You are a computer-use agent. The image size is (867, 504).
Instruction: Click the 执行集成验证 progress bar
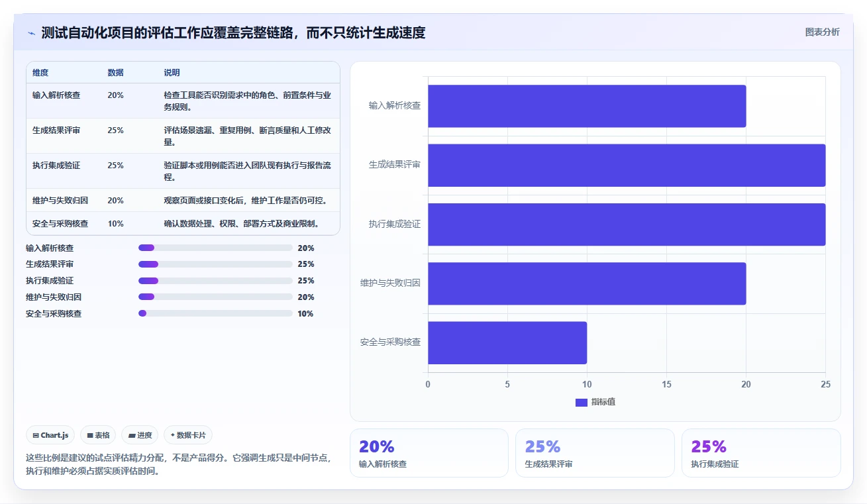pyautogui.click(x=215, y=281)
